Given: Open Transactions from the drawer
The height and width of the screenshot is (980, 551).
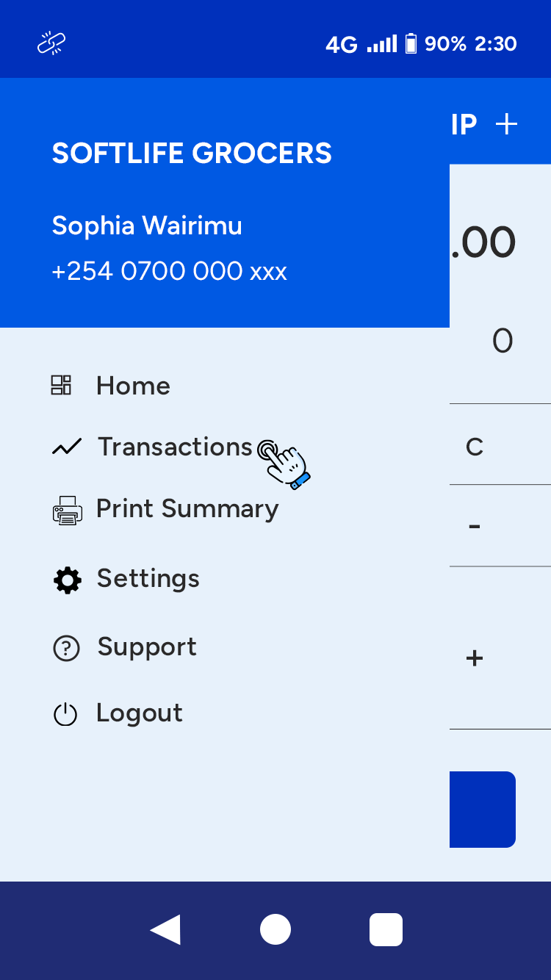Looking at the screenshot, I should pyautogui.click(x=175, y=447).
